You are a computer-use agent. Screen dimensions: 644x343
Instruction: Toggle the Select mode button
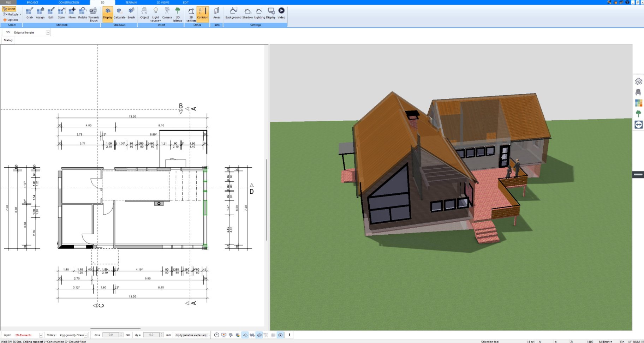click(x=9, y=9)
